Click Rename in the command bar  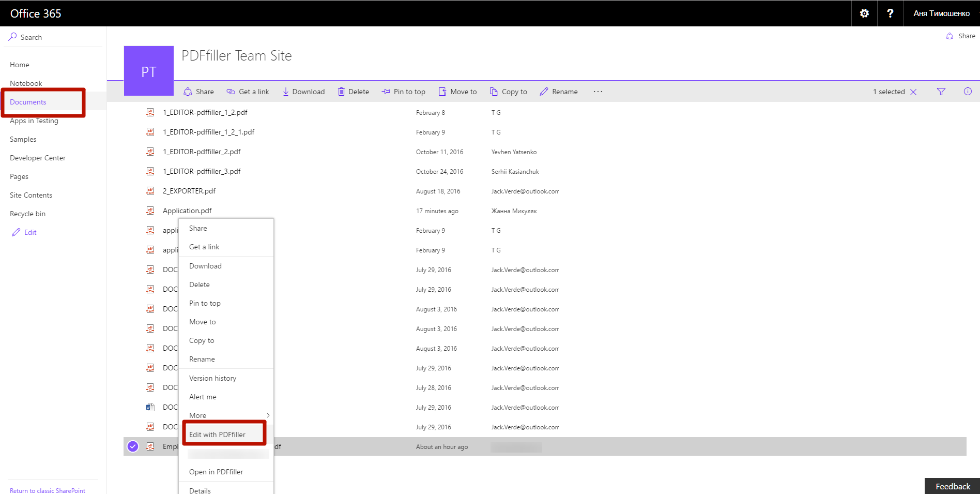(x=559, y=92)
